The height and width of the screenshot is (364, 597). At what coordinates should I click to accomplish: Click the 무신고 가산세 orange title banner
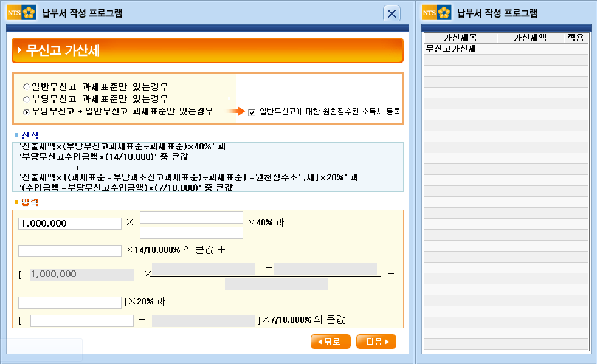[207, 50]
